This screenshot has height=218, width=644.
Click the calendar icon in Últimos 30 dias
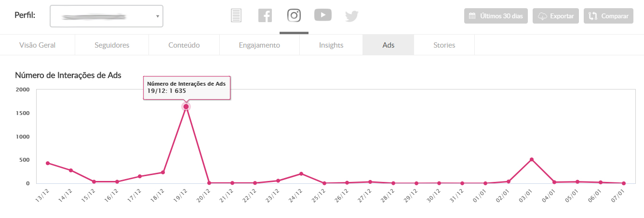(472, 16)
